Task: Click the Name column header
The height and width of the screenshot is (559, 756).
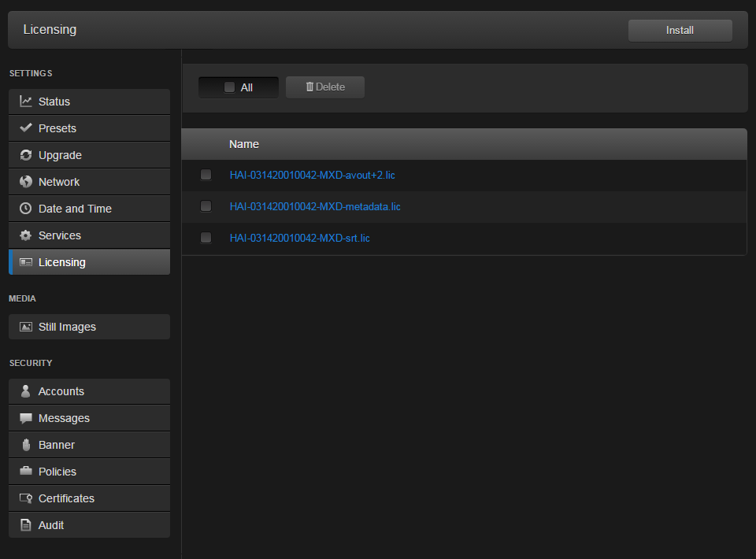Action: 243,144
